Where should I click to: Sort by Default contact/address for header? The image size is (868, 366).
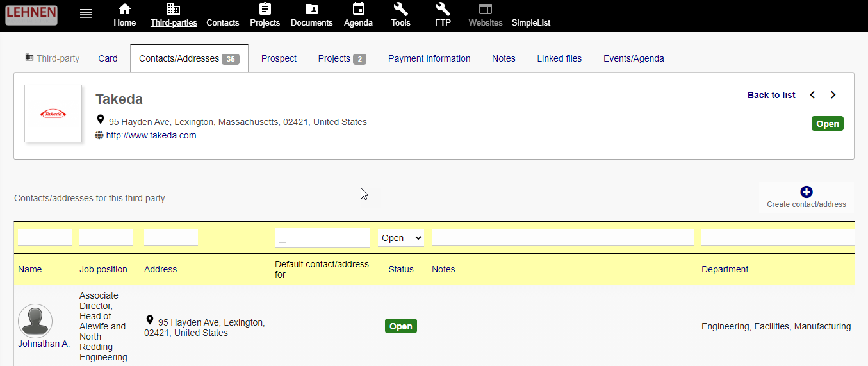(x=322, y=269)
